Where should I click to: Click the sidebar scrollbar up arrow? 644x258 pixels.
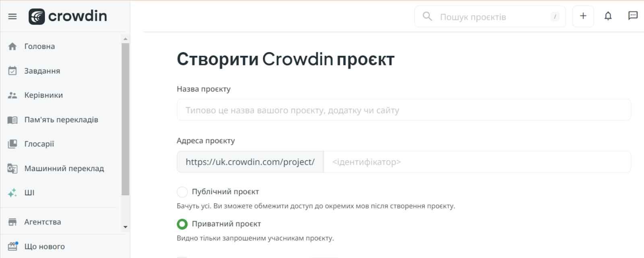tap(125, 39)
